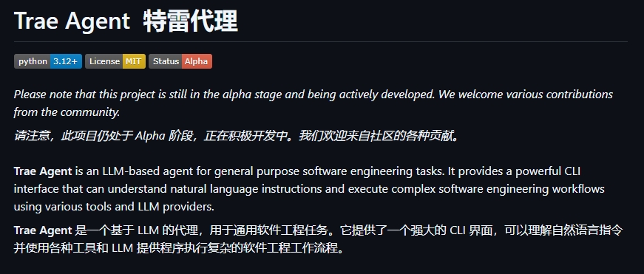The image size is (644, 274).
Task: Click the Chinese heading "特雷代理"
Action: coord(191,21)
